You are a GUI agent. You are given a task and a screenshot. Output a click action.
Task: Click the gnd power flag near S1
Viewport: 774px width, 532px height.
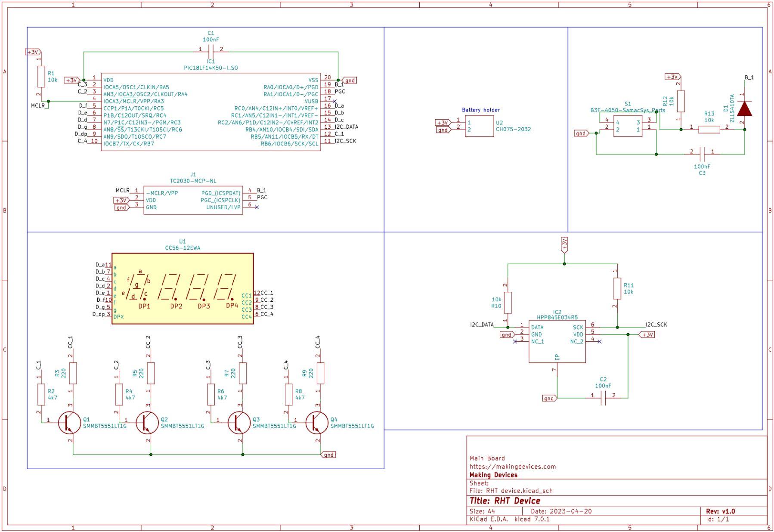click(581, 134)
